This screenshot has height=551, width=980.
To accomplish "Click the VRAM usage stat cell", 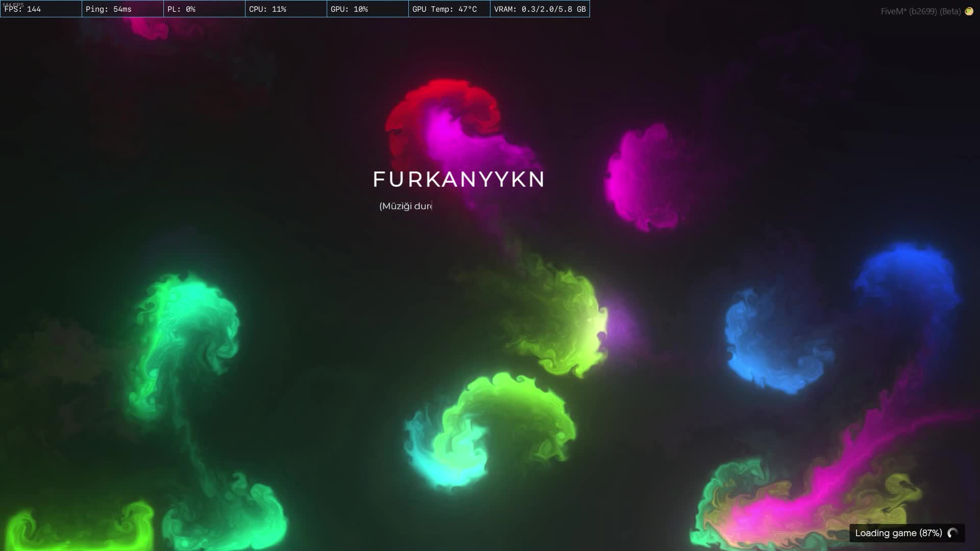I will pos(540,9).
